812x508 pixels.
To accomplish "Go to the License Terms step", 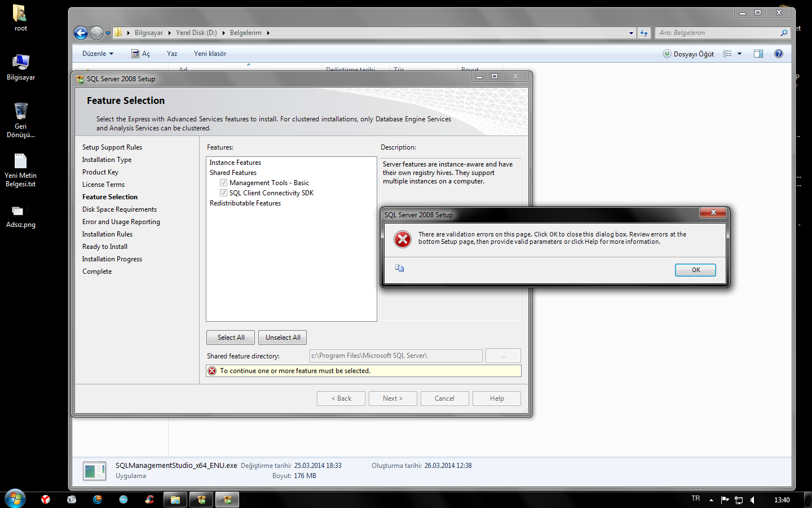I will tap(103, 185).
